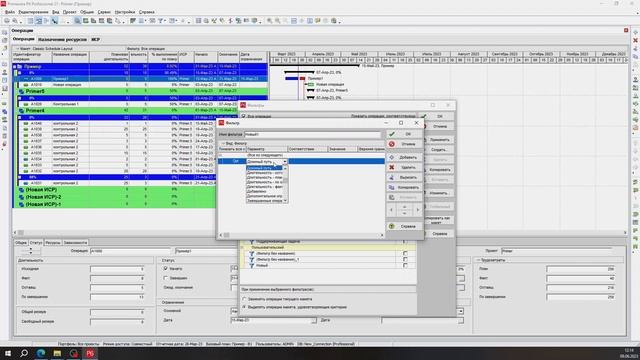The width and height of the screenshot is (640, 360).
Task: Open the Зависимости tab in details panel
Action: point(76,242)
